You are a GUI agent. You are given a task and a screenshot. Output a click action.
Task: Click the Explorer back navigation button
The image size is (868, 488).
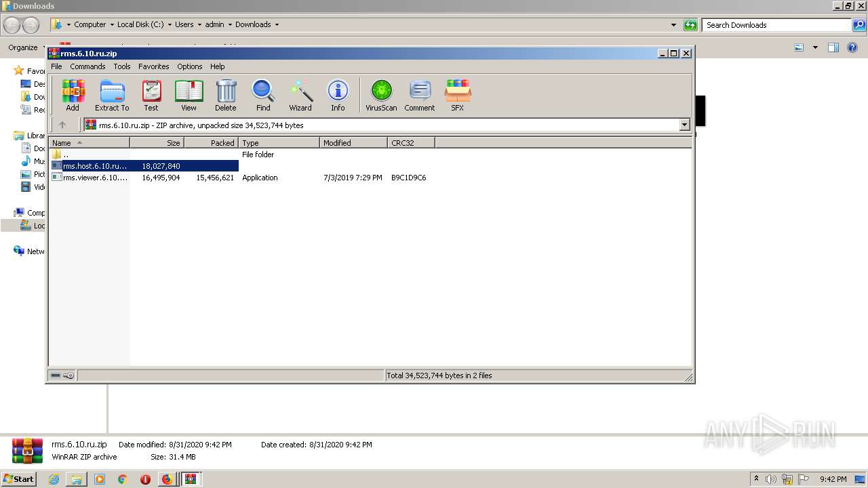(x=12, y=25)
